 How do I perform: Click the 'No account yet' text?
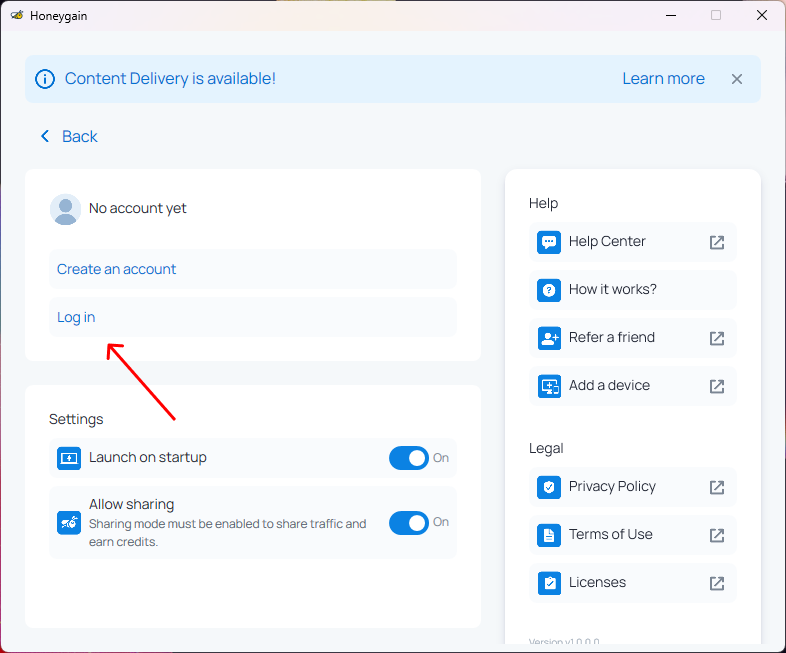(138, 208)
